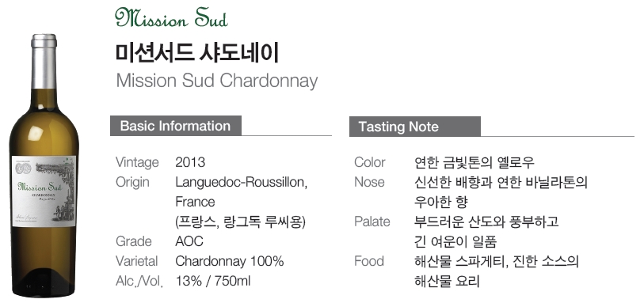Screen dimensions: 644x303
Task: Click the Grade value AOC
Action: (189, 241)
